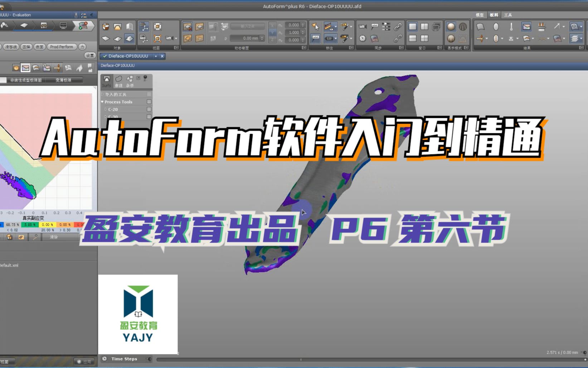Click the camera view icon in 视图 group
The width and height of the screenshot is (588, 368).
click(169, 38)
